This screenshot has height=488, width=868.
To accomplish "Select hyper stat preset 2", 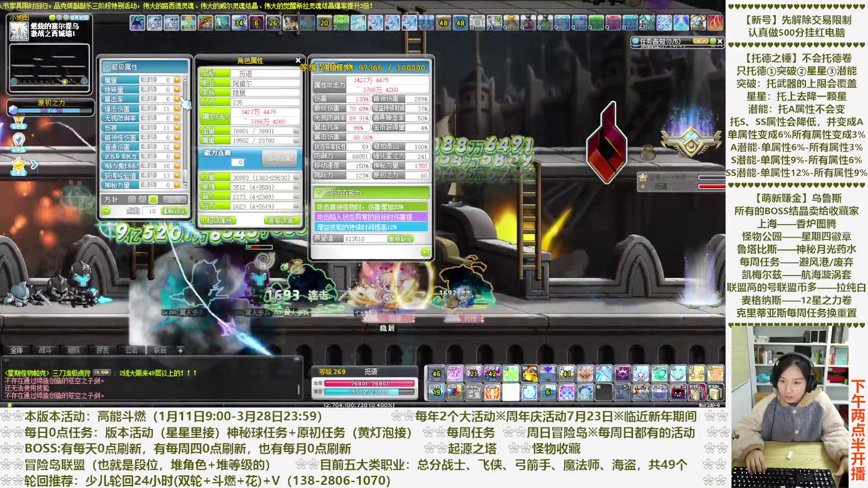I will click(142, 199).
